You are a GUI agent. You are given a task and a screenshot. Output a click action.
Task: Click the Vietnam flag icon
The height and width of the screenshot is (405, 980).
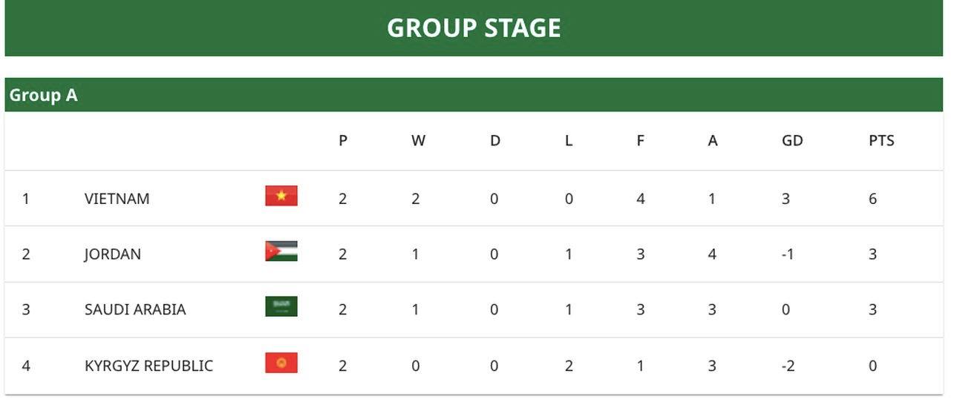point(281,196)
